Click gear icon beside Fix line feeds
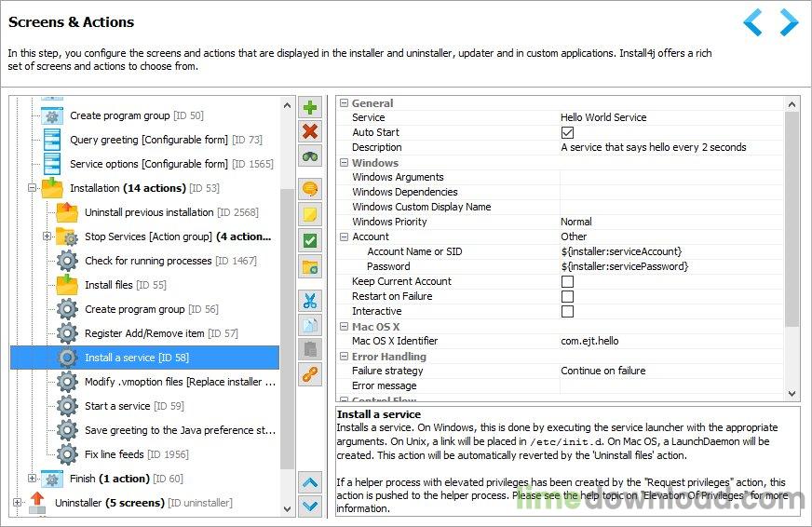 67,454
